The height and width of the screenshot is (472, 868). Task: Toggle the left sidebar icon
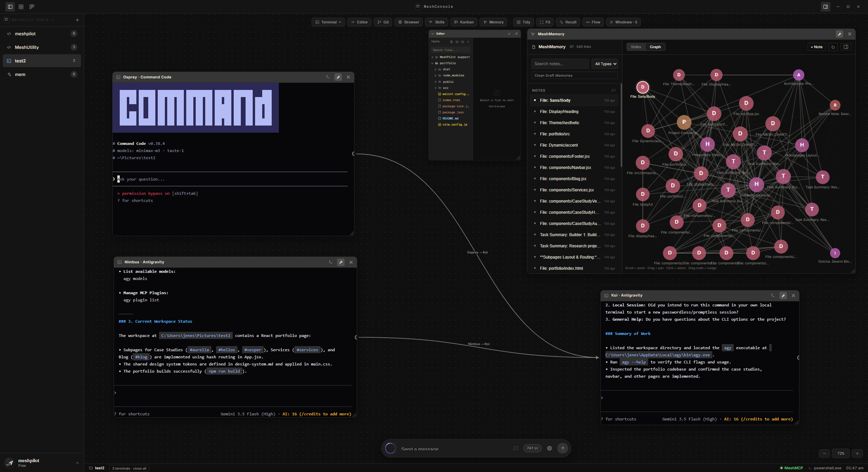(10, 6)
